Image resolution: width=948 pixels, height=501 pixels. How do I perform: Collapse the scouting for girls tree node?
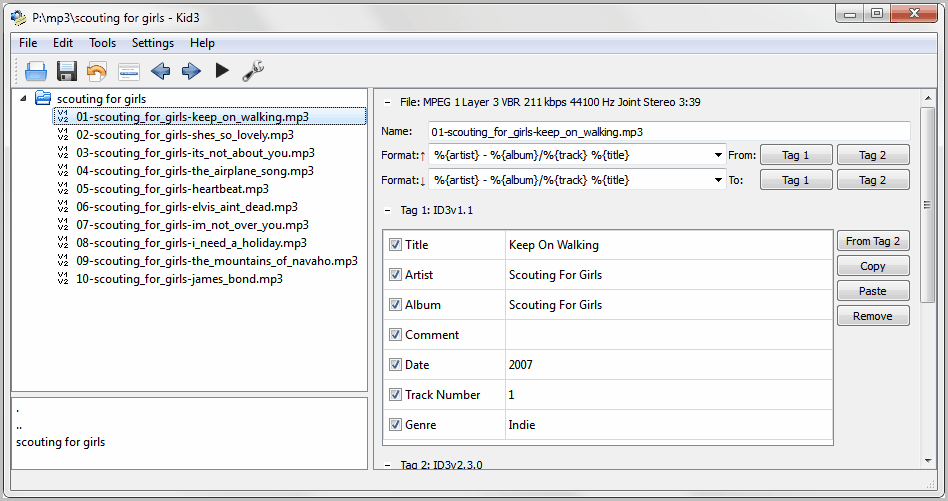[x=23, y=98]
